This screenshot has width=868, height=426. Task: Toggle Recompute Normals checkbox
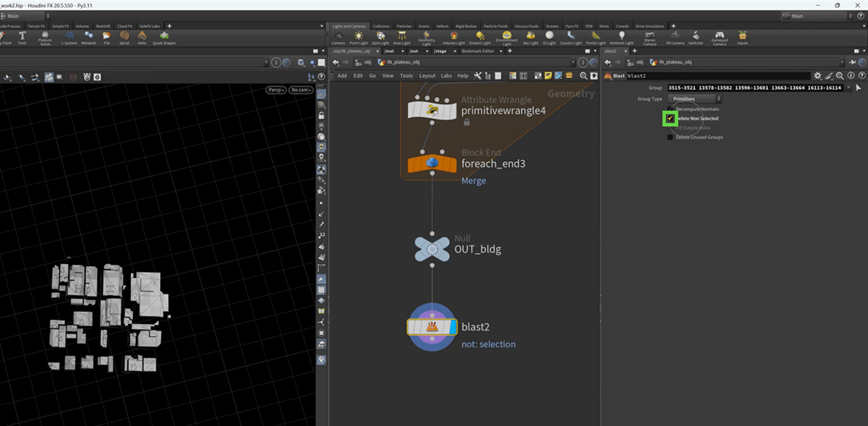click(x=671, y=108)
